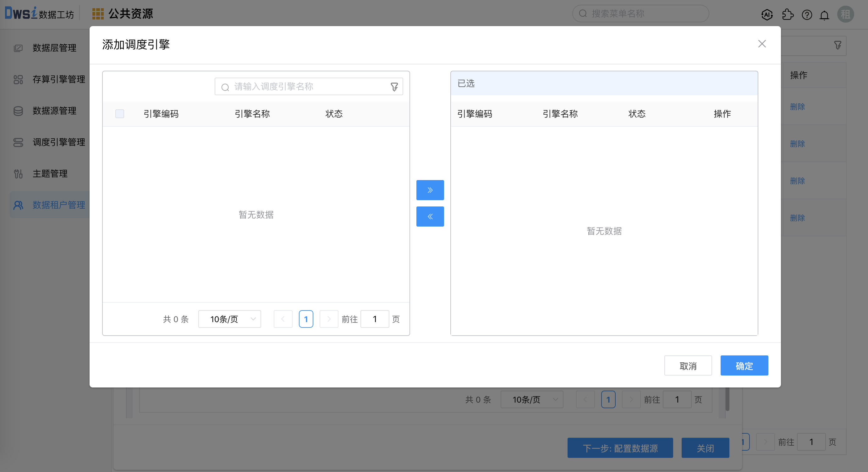
Task: Click next page arrow in dialog pagination
Action: point(328,319)
